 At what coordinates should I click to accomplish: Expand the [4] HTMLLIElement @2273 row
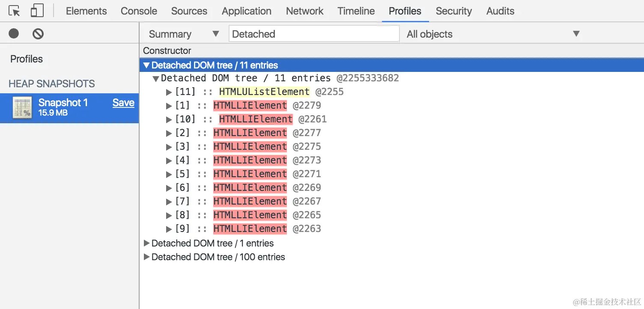[169, 160]
